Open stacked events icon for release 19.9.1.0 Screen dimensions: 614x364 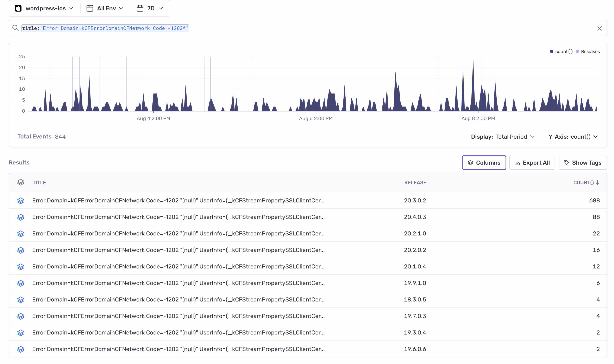(21, 283)
